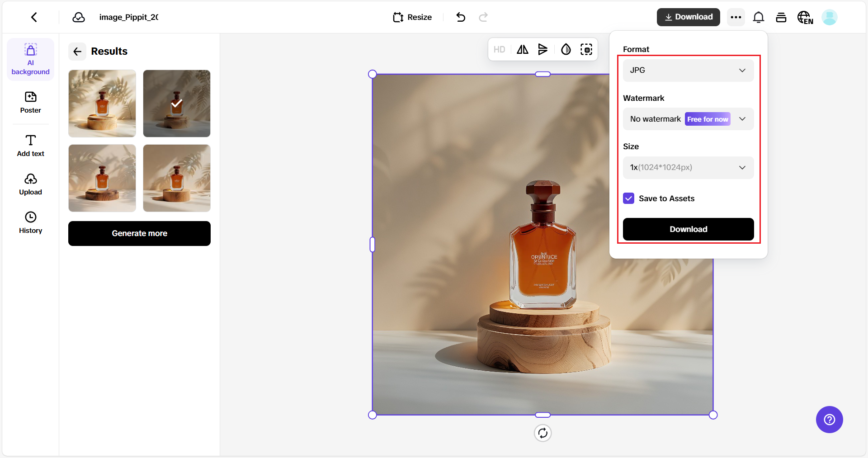Open the Upload panel
The image size is (868, 458).
click(30, 184)
